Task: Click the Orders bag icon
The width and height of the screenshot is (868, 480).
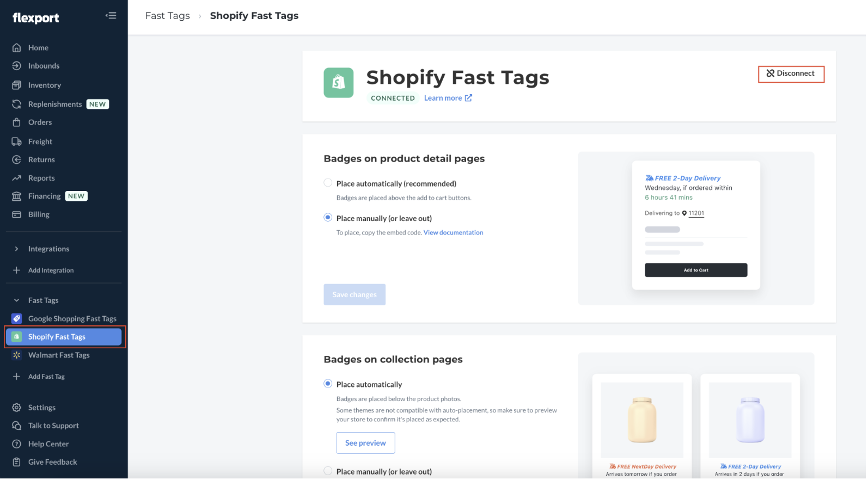Action: pyautogui.click(x=17, y=122)
